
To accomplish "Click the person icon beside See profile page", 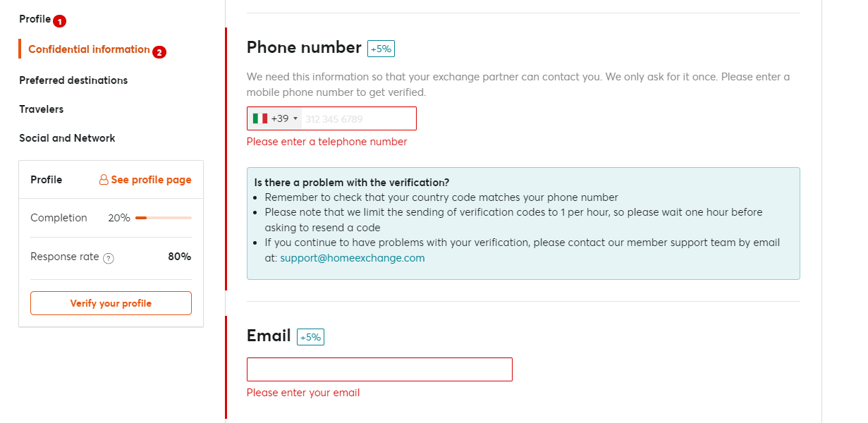I will [x=104, y=180].
